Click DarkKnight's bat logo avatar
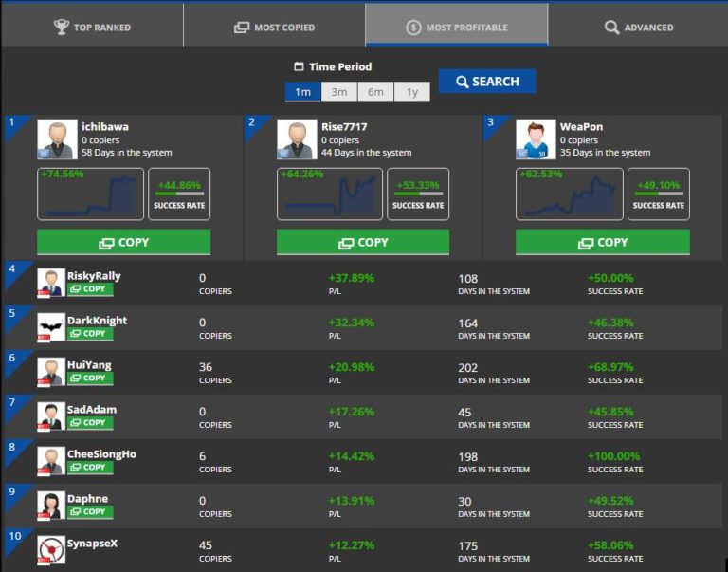The height and width of the screenshot is (572, 728). pyautogui.click(x=51, y=327)
